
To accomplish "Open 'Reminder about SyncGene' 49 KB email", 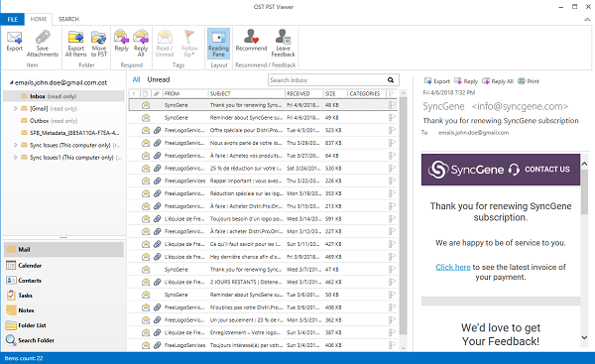I will (263, 118).
